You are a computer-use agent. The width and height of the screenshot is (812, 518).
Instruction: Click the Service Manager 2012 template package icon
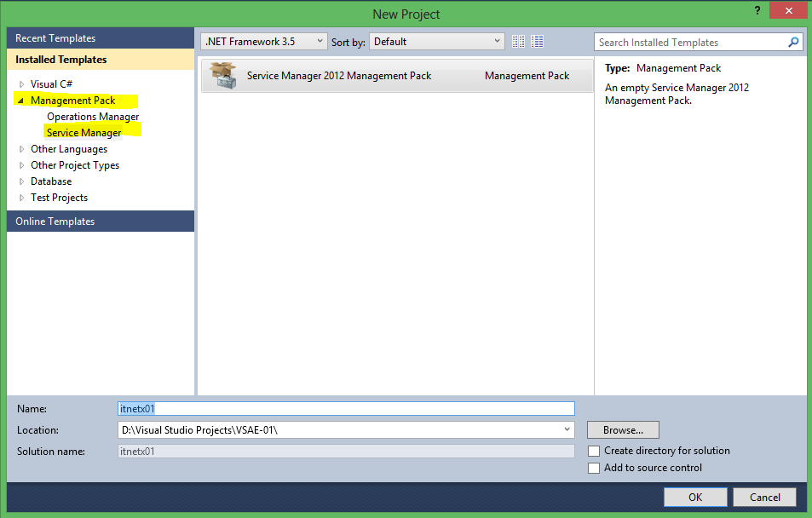click(223, 76)
